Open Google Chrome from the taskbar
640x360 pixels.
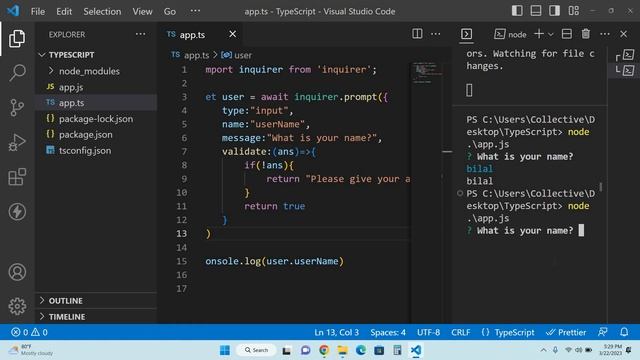tap(324, 350)
